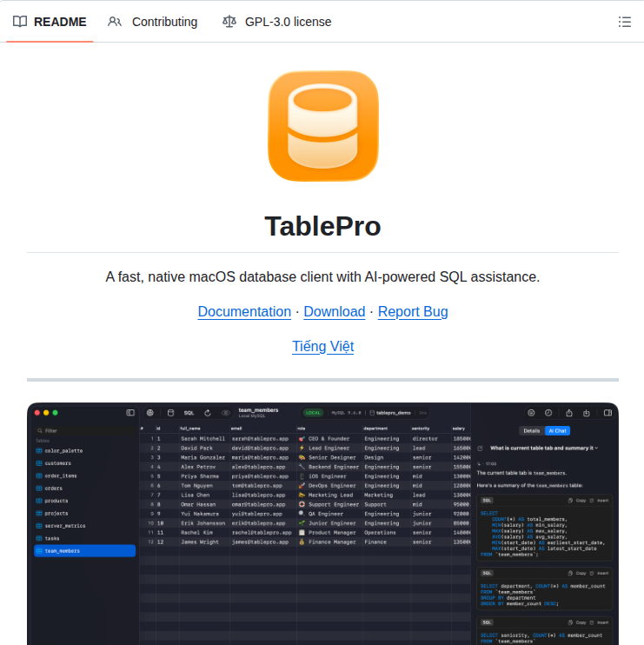644x645 pixels.
Task: Open the Report Bug link
Action: (x=413, y=312)
